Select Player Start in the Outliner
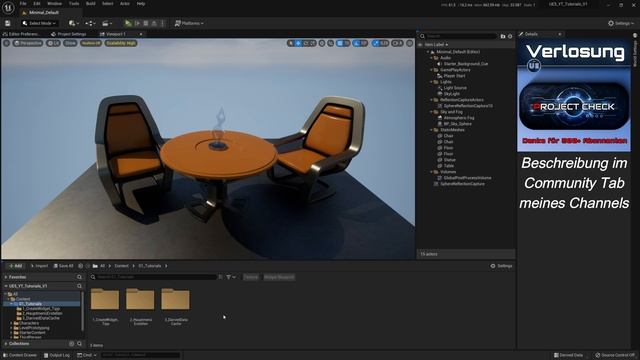This screenshot has width=640, height=360. tap(454, 76)
